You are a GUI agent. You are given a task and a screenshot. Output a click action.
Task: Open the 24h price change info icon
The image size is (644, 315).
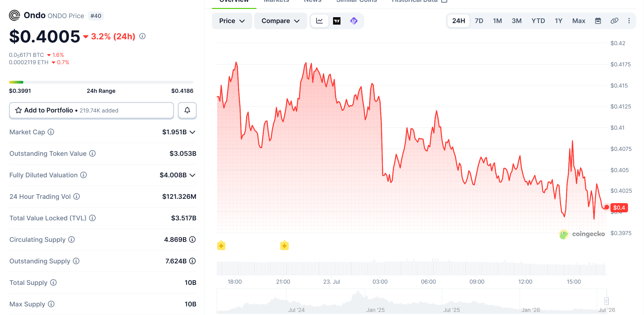click(x=142, y=36)
